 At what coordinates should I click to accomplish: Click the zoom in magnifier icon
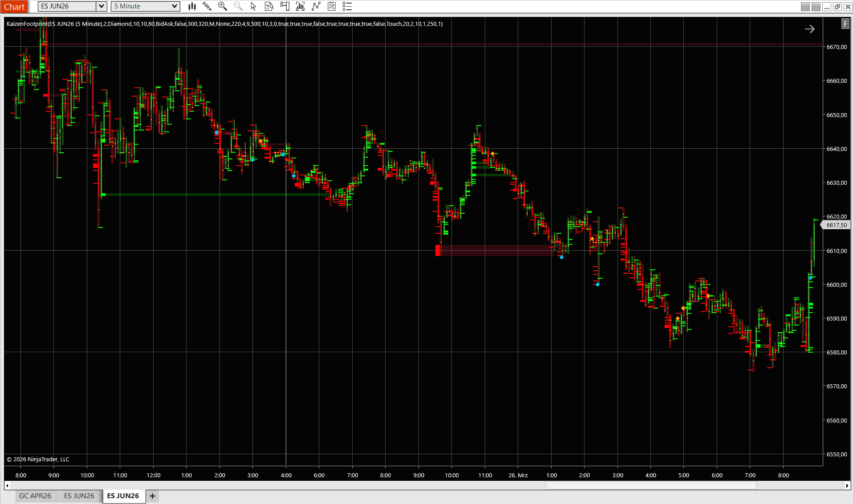tap(223, 6)
